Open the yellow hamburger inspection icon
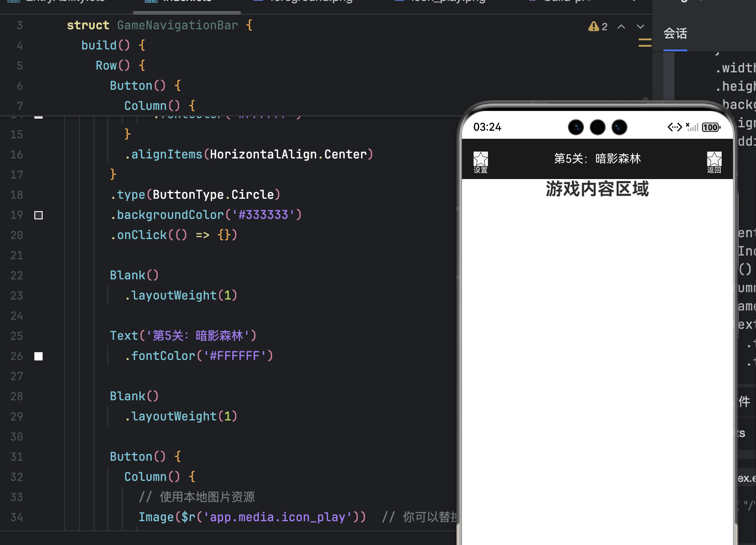Image resolution: width=756 pixels, height=545 pixels. click(x=645, y=42)
